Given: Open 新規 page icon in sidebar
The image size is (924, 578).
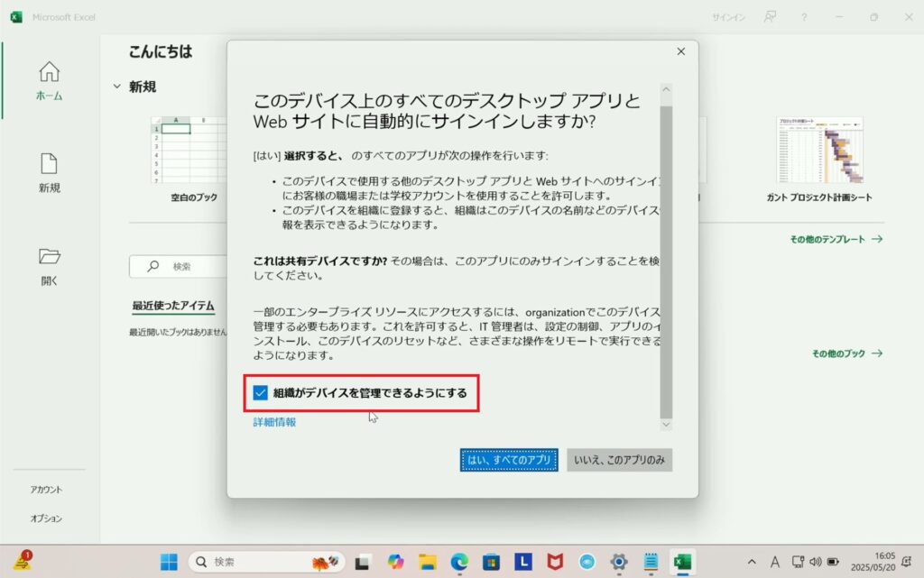Looking at the screenshot, I should (x=49, y=172).
